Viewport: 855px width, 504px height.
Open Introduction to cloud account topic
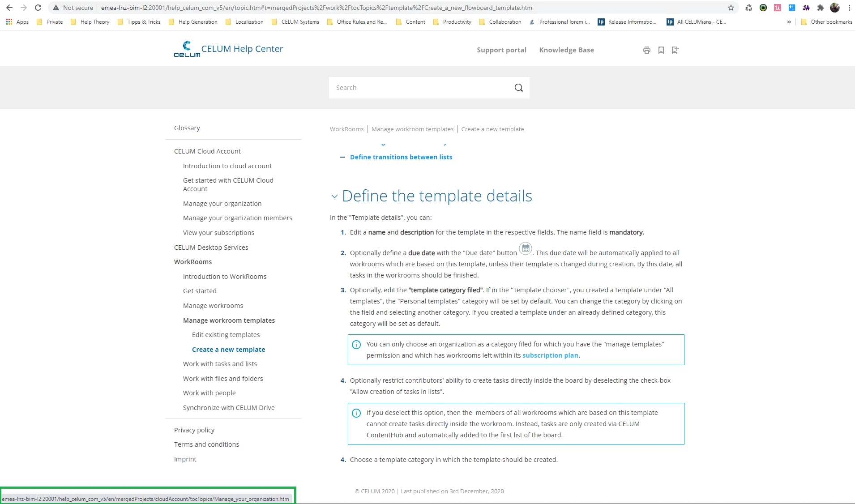tap(227, 166)
